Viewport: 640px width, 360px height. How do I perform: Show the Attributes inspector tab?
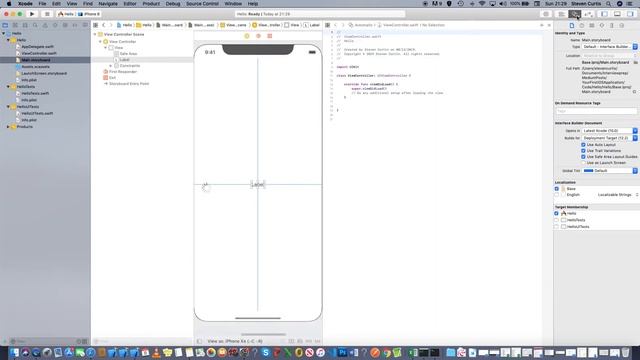602,25
